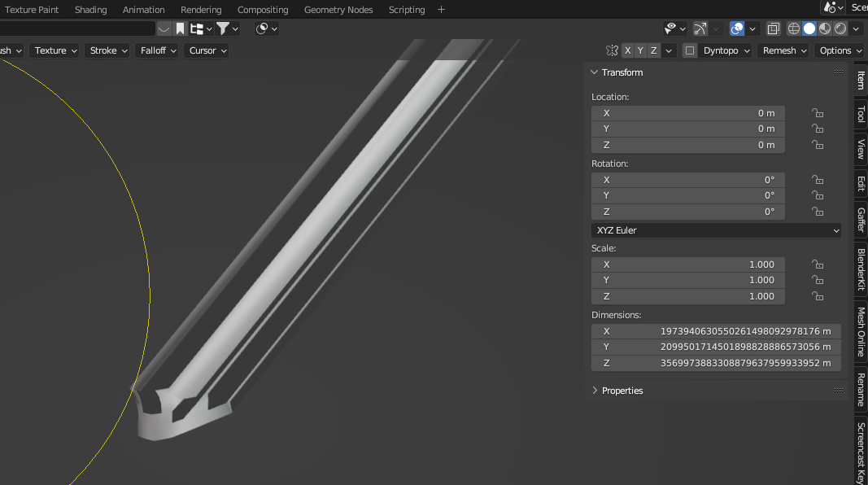Screen dimensions: 868x485
Task: Switch to wireframe viewport shading
Action: pyautogui.click(x=794, y=28)
